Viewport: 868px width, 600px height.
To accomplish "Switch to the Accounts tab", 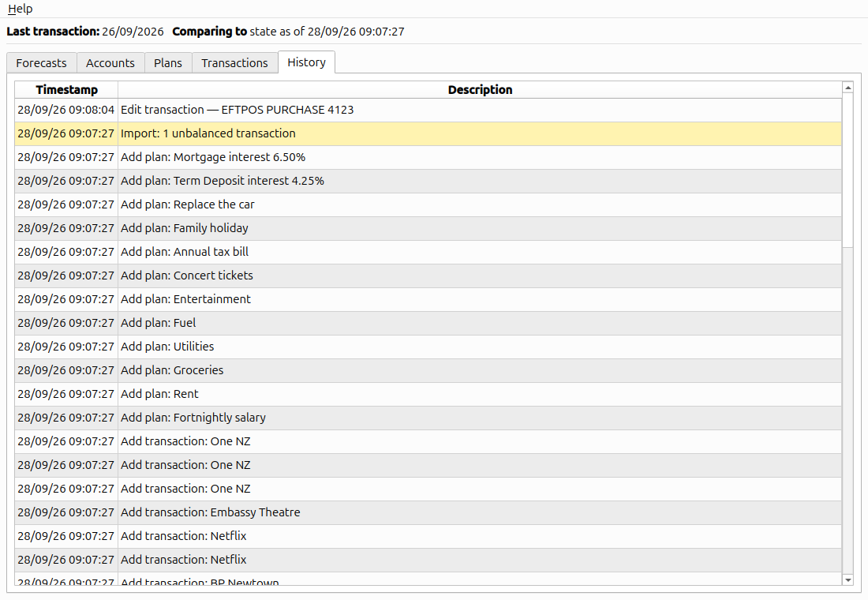I will pyautogui.click(x=110, y=63).
